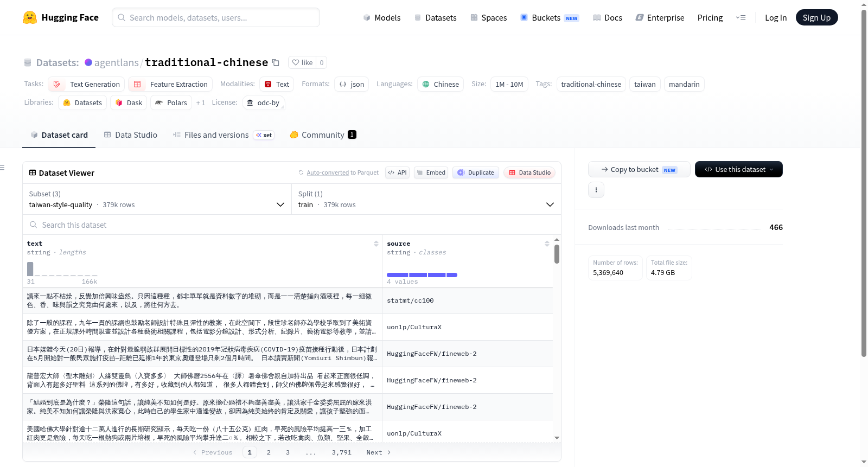Go to page 2 of the dataset
Screen dimensions: 868x467
(x=269, y=452)
